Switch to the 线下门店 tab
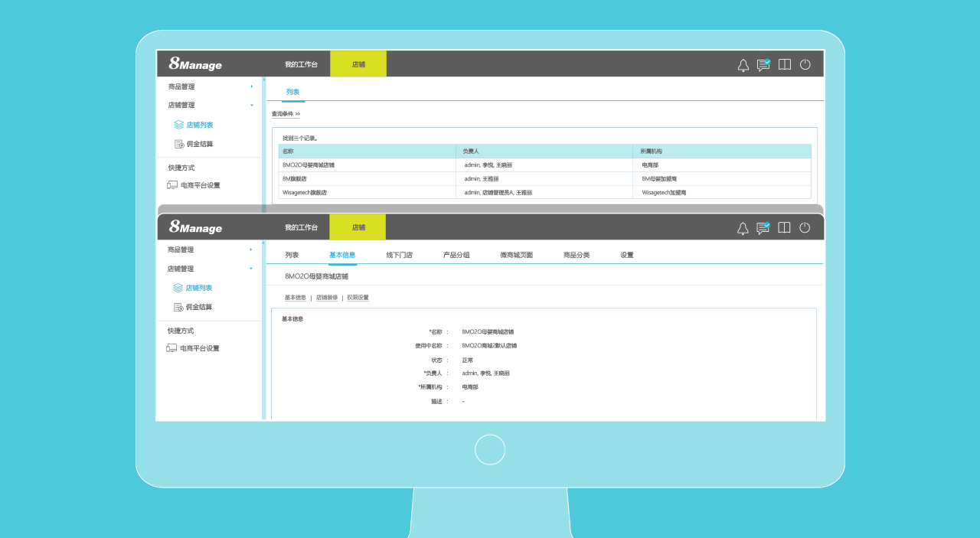 point(399,255)
